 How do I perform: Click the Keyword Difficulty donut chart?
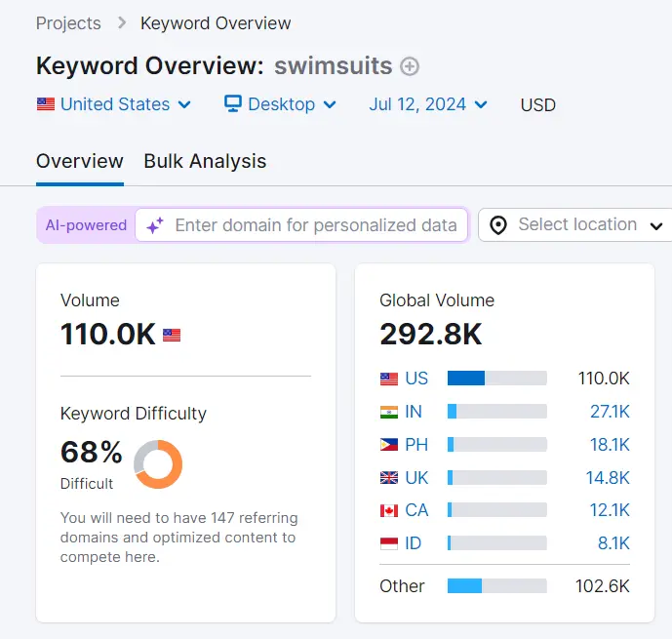[158, 464]
